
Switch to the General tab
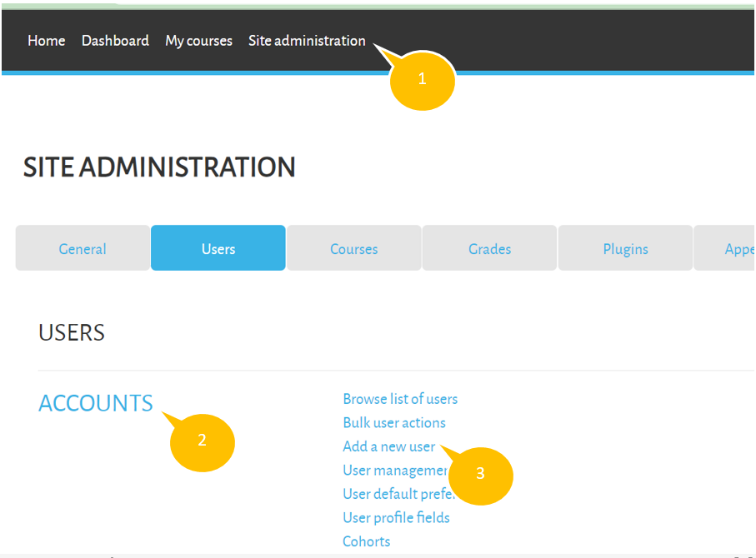pyautogui.click(x=83, y=249)
